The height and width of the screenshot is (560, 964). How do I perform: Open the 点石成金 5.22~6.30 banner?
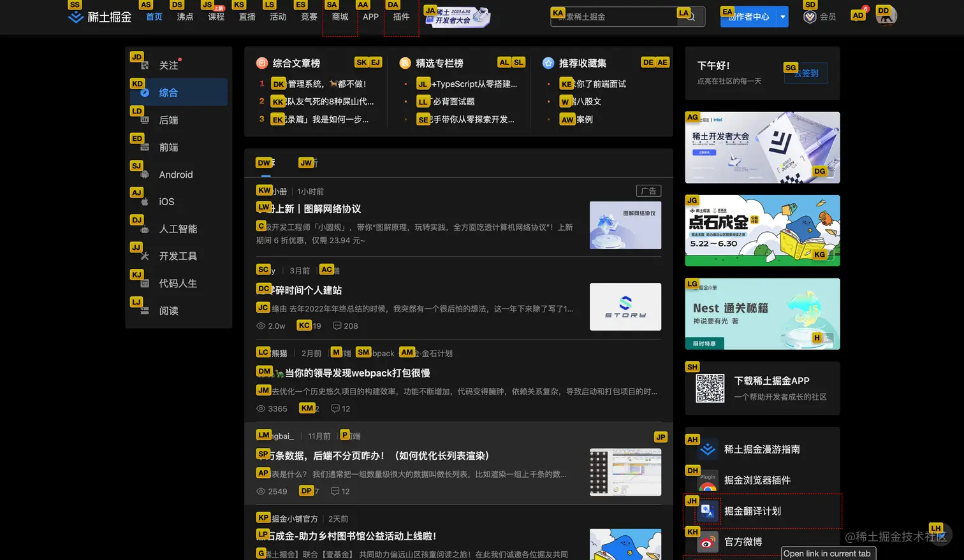click(763, 231)
